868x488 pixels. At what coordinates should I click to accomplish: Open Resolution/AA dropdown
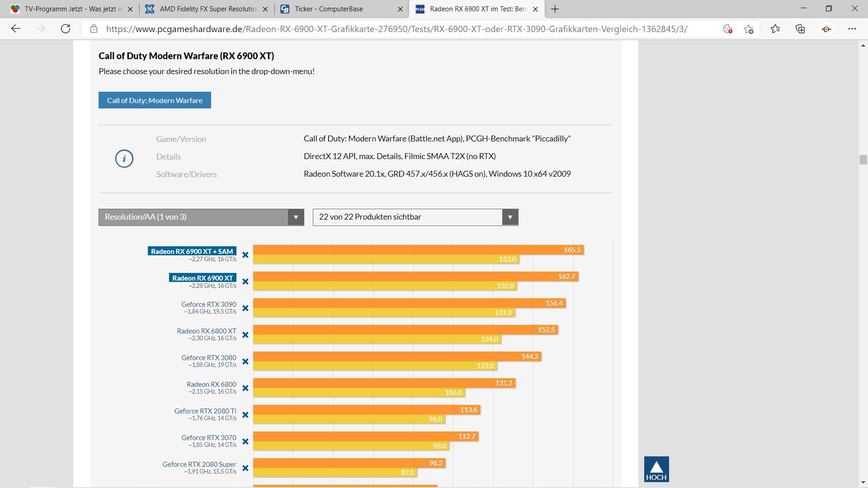(201, 217)
